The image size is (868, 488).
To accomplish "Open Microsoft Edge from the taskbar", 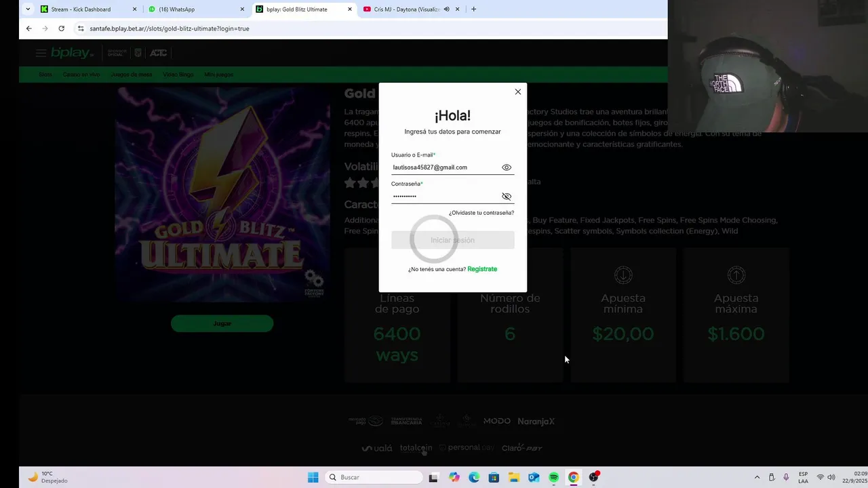I will (x=474, y=477).
